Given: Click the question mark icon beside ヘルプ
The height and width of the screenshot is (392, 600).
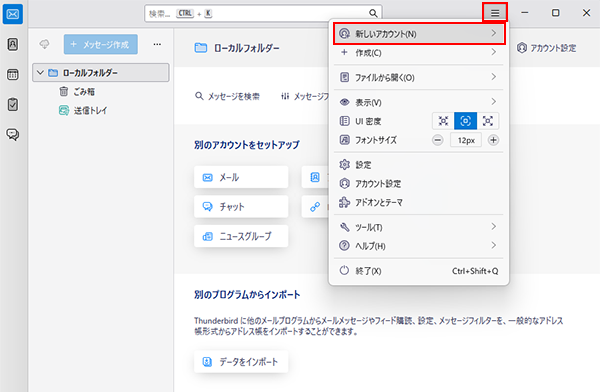Looking at the screenshot, I should (344, 245).
